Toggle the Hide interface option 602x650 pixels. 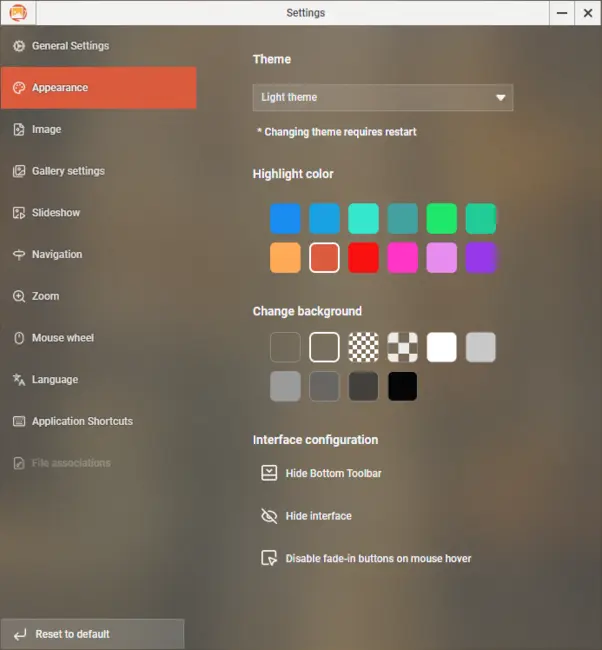[x=318, y=516]
